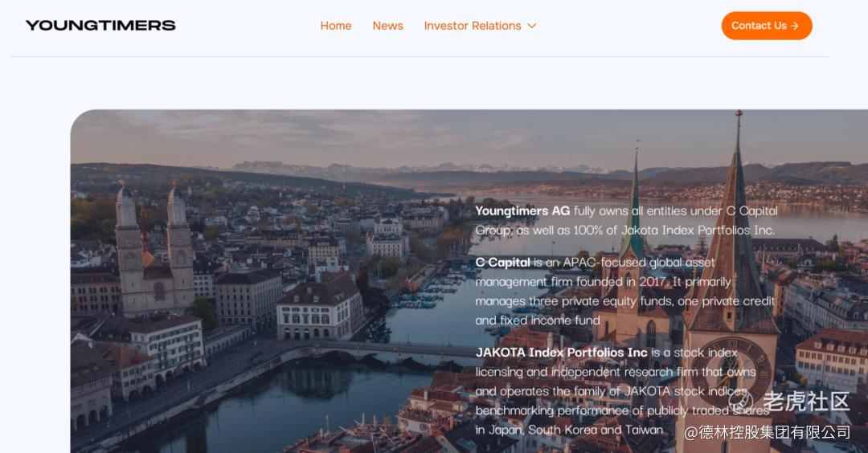Viewport: 868px width, 453px height.
Task: Open the Home navigation link
Action: 335,26
